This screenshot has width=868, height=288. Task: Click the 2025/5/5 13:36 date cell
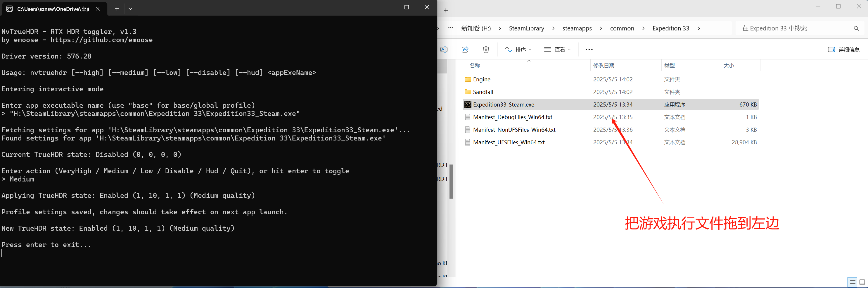coord(613,130)
